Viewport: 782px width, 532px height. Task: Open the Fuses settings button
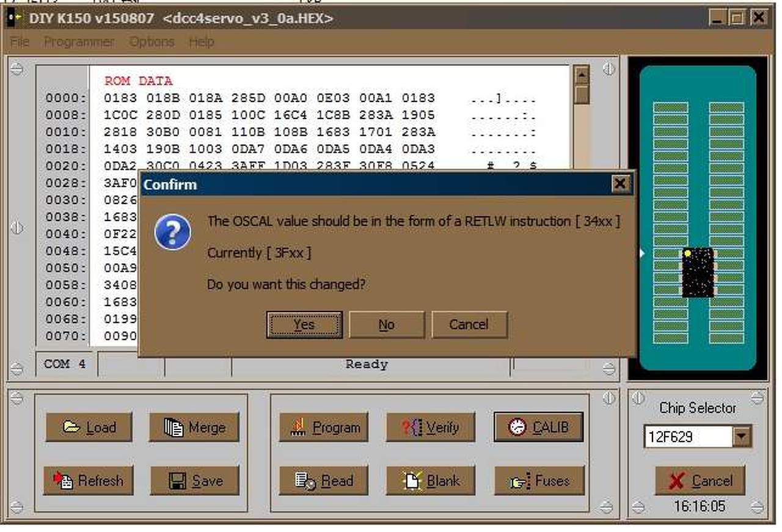539,480
